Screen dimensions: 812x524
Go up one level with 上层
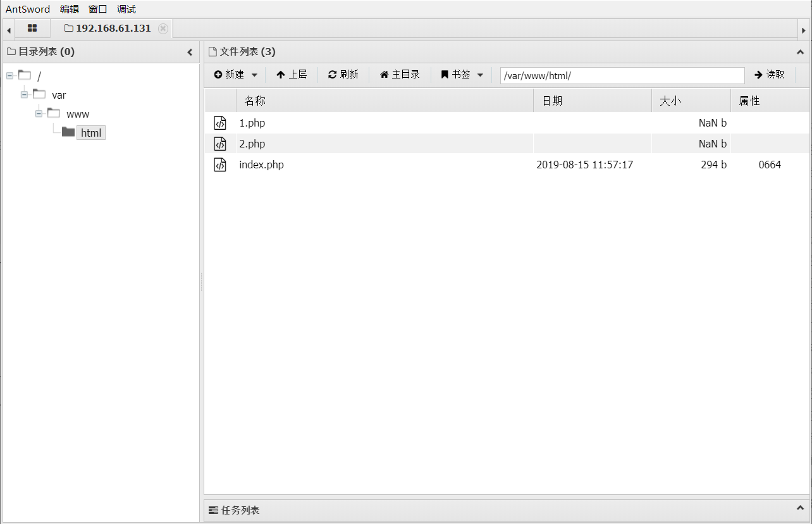(292, 75)
